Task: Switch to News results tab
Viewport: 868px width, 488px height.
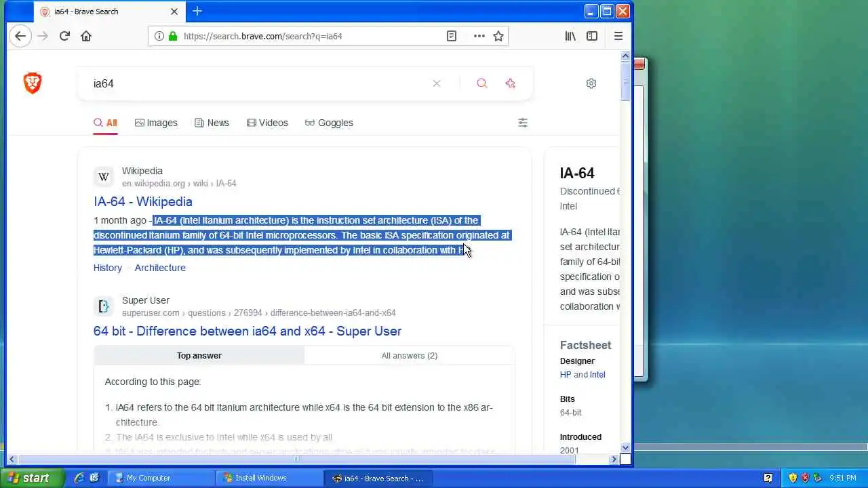Action: tap(212, 123)
